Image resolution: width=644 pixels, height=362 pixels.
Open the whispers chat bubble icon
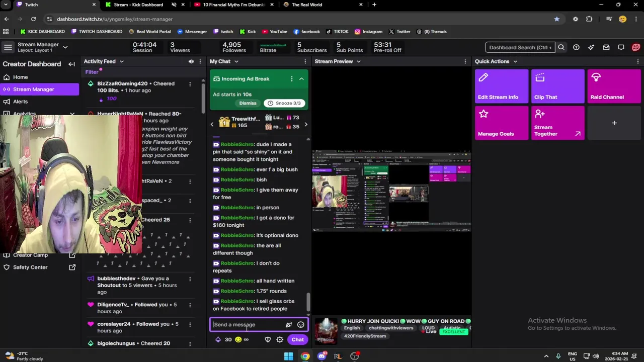621,47
